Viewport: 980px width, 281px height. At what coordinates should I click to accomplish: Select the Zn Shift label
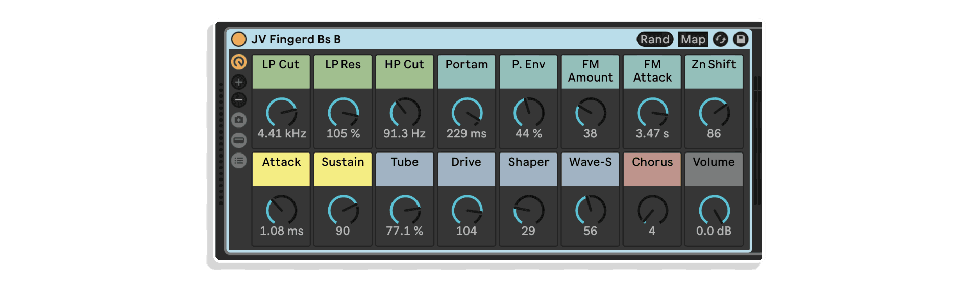click(714, 72)
